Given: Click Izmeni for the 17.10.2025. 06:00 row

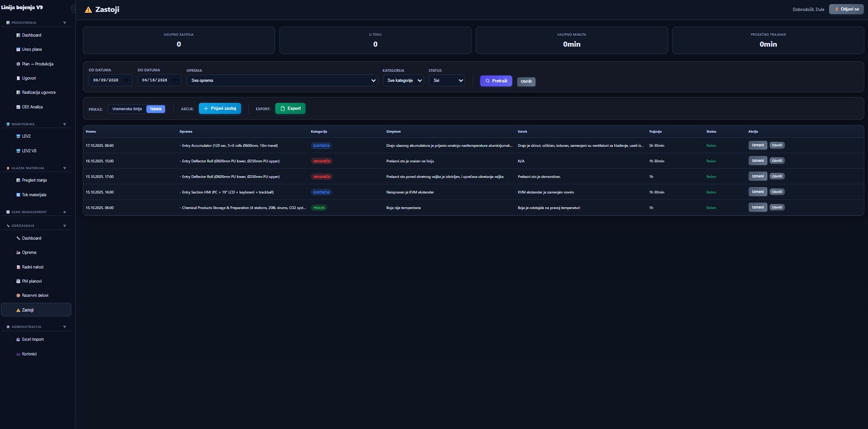Looking at the screenshot, I should (758, 145).
